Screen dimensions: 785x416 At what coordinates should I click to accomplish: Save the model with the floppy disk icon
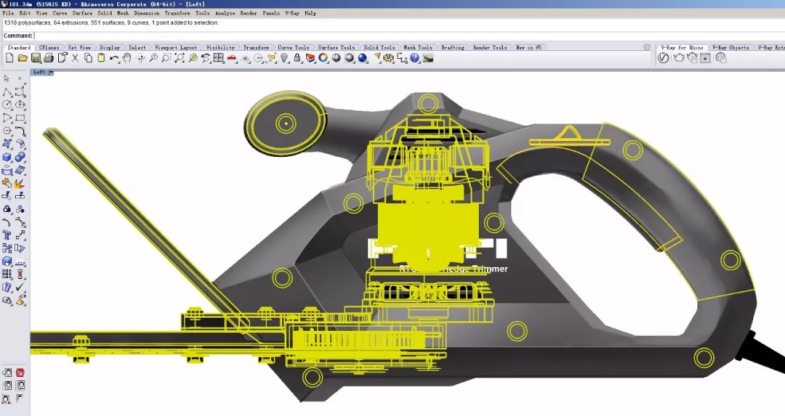[35, 58]
